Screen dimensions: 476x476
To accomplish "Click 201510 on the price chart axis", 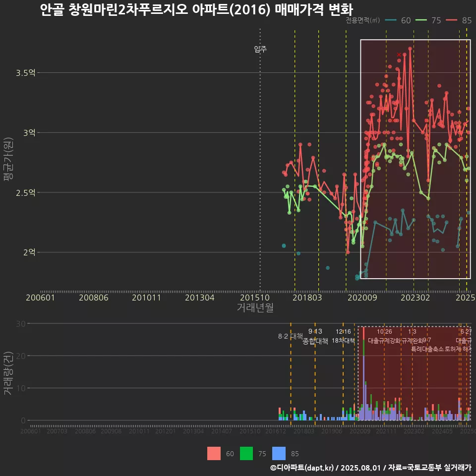I will (255, 297).
